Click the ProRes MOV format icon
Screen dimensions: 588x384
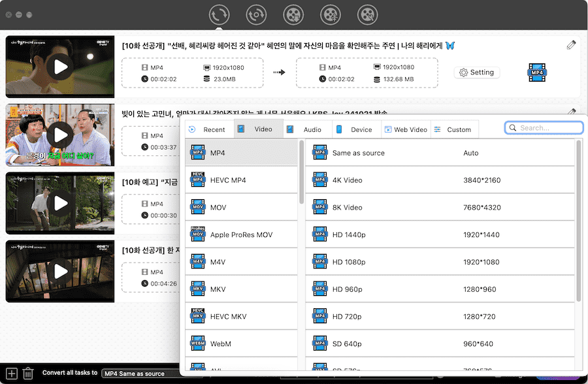(198, 234)
